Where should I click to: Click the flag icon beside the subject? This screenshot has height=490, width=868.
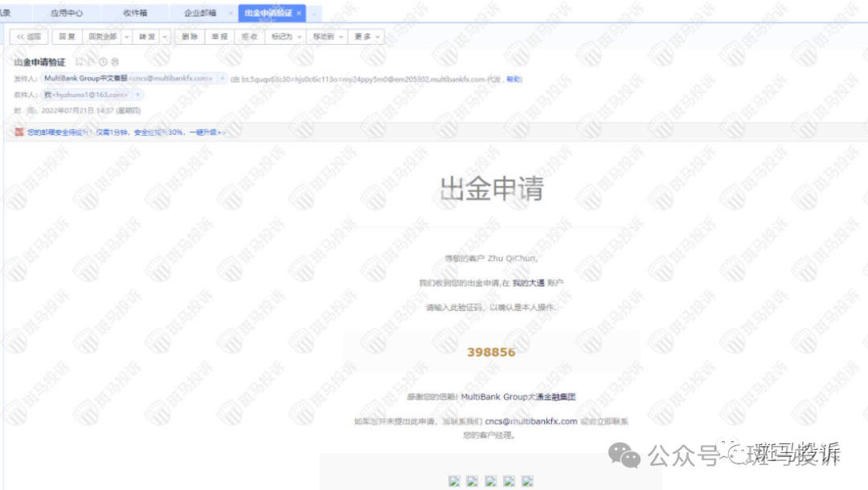click(91, 62)
